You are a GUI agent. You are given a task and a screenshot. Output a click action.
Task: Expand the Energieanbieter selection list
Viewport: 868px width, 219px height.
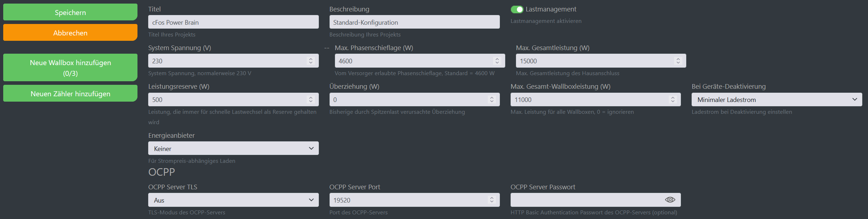(233, 148)
